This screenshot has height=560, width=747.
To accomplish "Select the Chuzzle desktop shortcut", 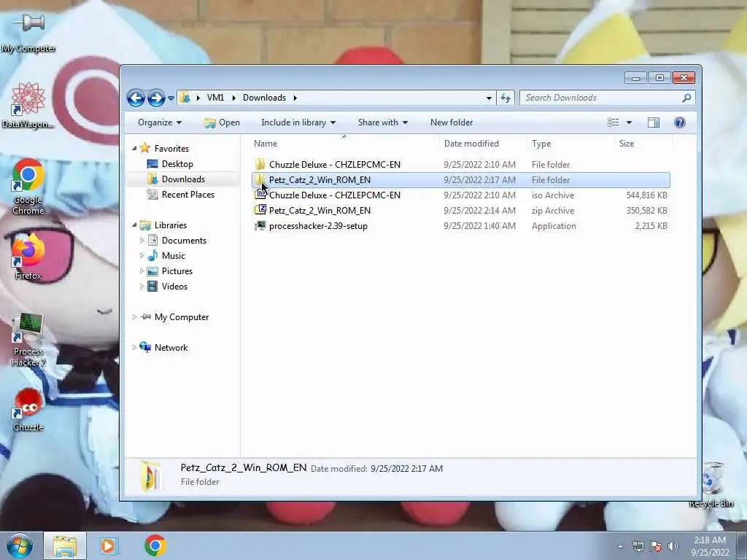I will (28, 410).
